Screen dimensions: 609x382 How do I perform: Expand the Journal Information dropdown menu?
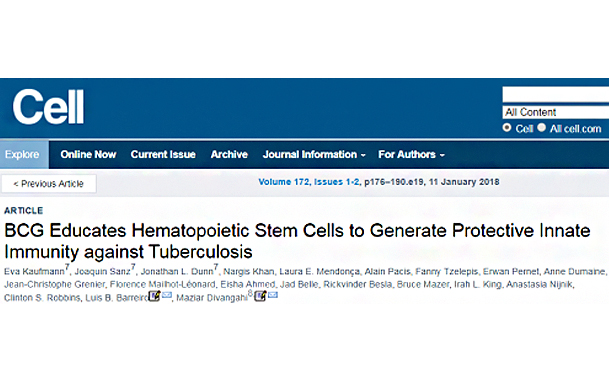pos(314,155)
